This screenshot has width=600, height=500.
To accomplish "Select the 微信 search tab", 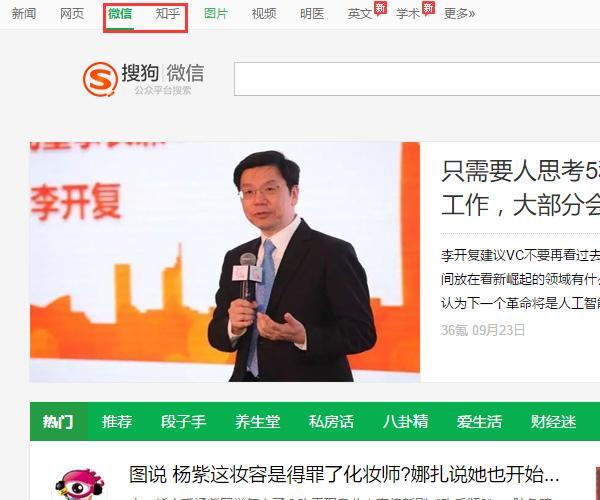I will pos(120,14).
